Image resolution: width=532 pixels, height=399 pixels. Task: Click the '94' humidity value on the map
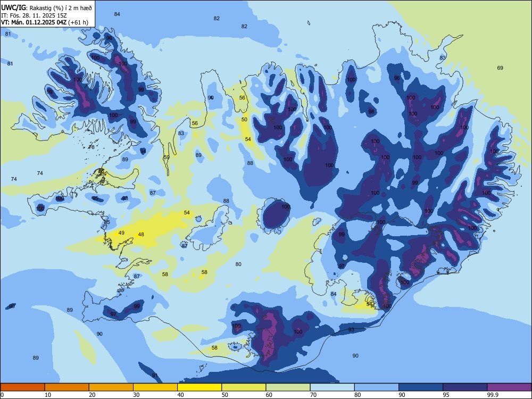143,151
